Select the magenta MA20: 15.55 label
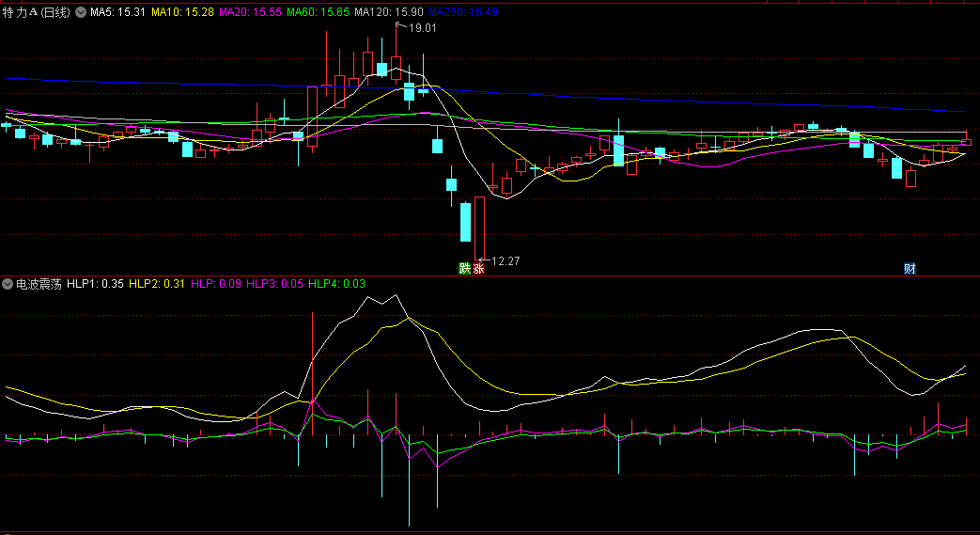Viewport: 980px width, 535px height. pyautogui.click(x=250, y=12)
